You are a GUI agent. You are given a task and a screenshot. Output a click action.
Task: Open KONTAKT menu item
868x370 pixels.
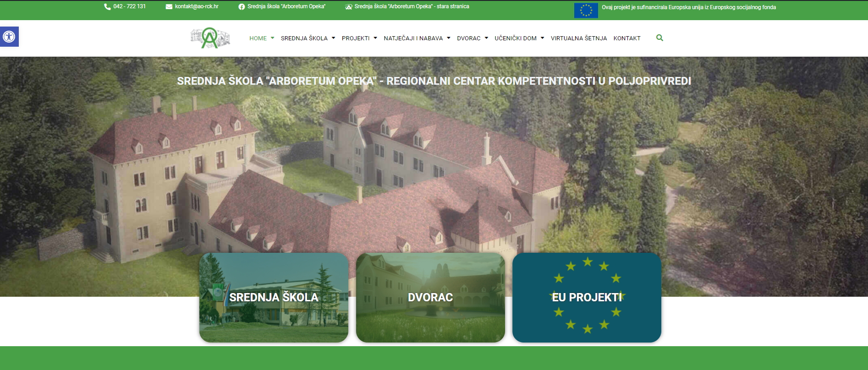click(627, 38)
